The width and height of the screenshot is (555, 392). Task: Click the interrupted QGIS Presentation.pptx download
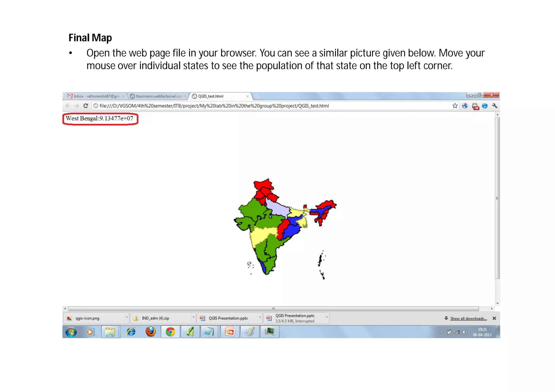point(294,318)
